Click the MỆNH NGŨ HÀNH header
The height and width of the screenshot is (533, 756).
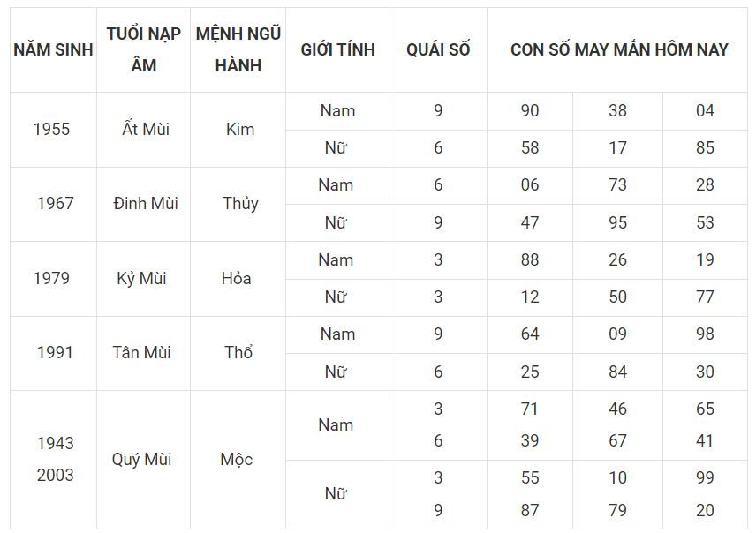238,49
